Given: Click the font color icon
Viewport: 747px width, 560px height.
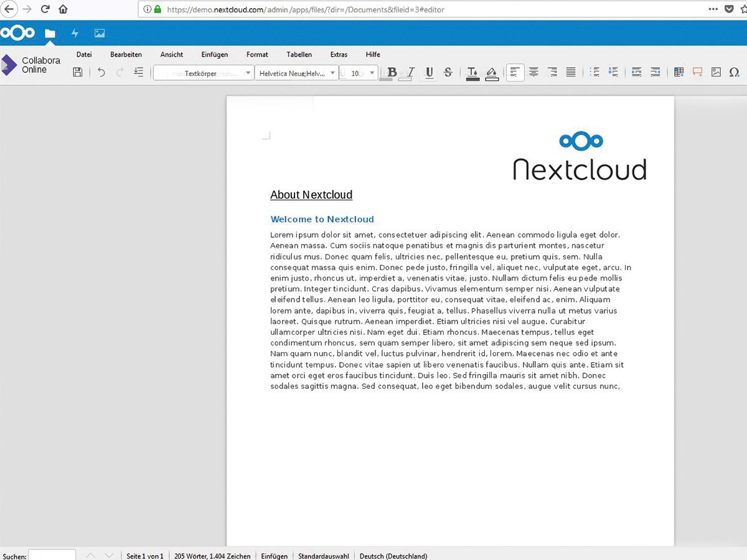Looking at the screenshot, I should [x=472, y=73].
